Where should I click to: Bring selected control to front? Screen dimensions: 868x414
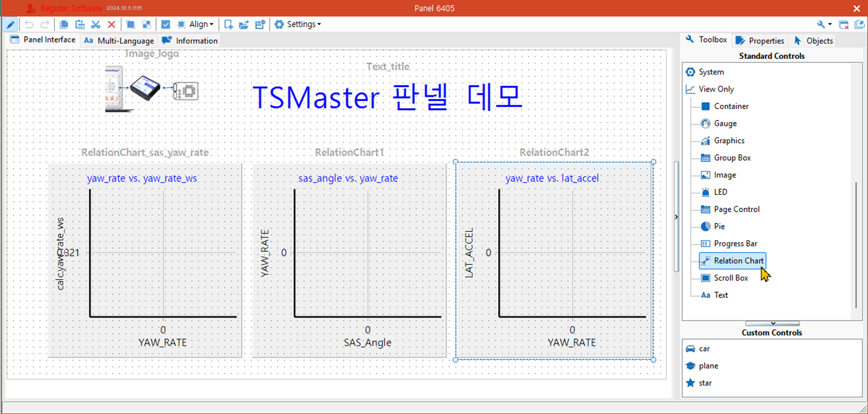tap(130, 24)
